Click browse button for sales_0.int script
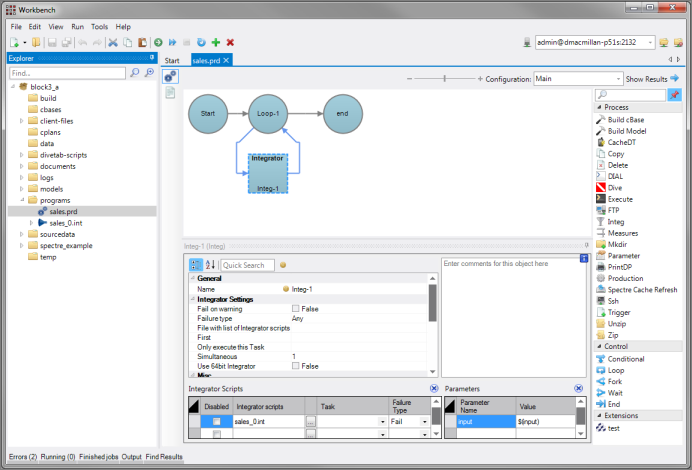Viewport: 692px width, 470px height. coord(311,421)
